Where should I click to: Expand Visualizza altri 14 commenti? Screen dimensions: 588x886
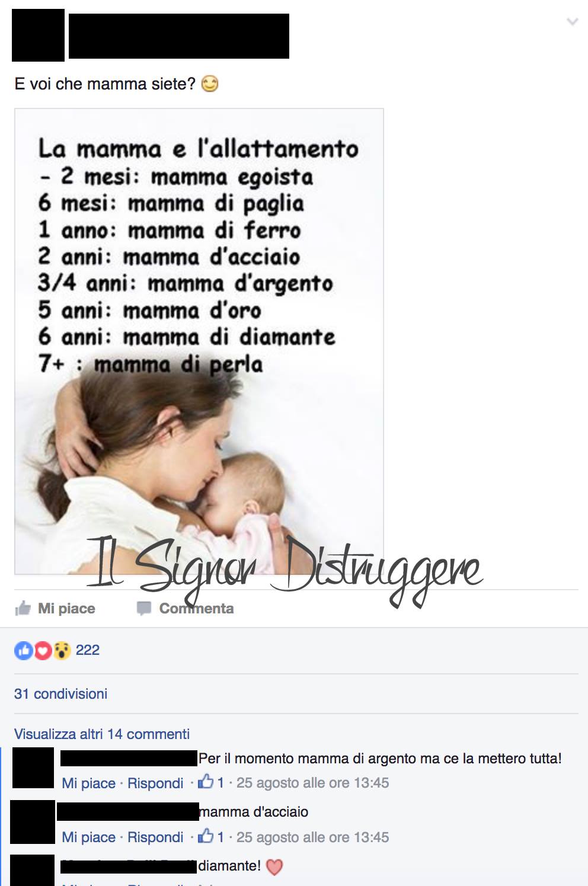click(102, 734)
